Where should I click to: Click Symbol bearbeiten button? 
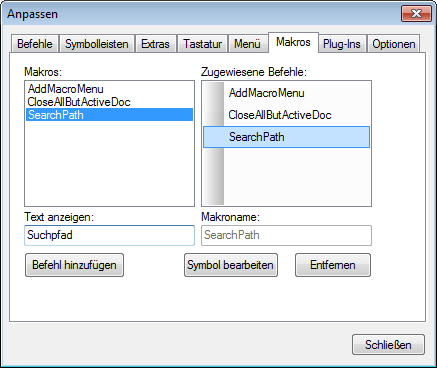pos(231,265)
